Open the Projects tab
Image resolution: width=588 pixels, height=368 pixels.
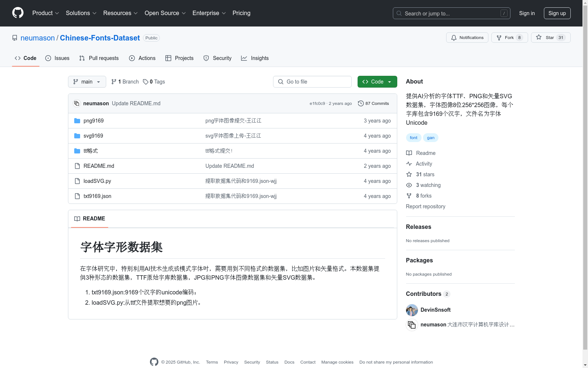(179, 58)
